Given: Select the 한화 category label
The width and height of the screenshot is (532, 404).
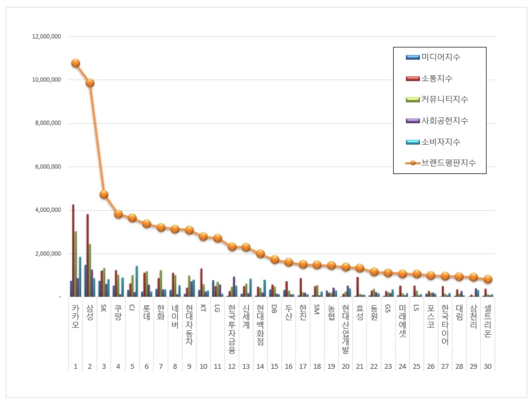Looking at the screenshot, I should (161, 313).
